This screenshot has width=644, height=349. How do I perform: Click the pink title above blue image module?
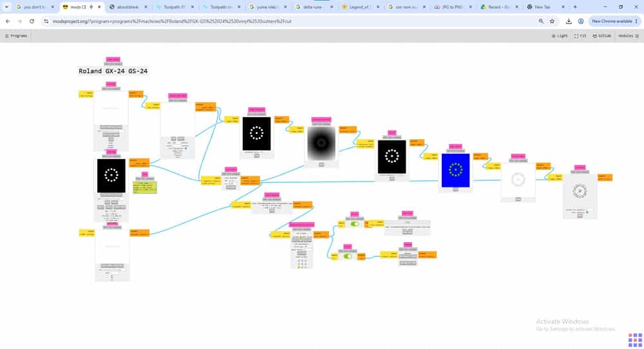[455, 147]
